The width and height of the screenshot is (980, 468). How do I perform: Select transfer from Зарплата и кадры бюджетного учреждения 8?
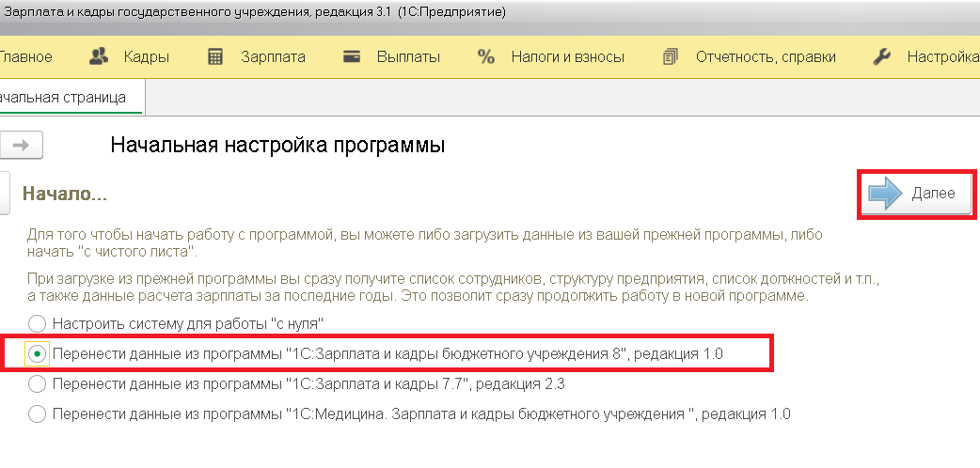pos(374,353)
